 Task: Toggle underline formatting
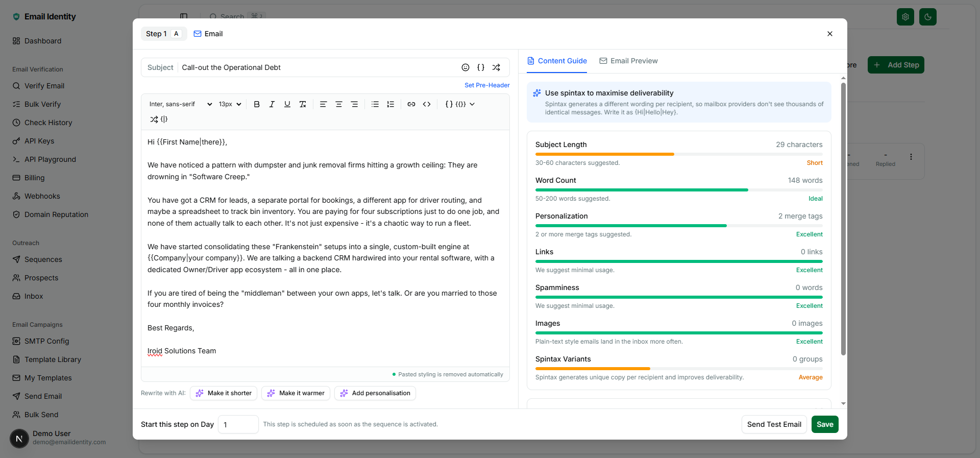click(287, 104)
